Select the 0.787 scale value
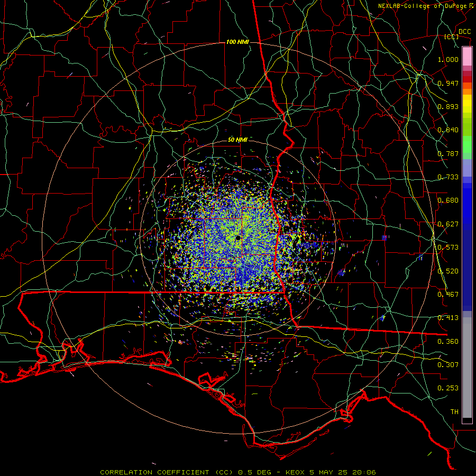The width and height of the screenshot is (476, 476). pyautogui.click(x=448, y=153)
